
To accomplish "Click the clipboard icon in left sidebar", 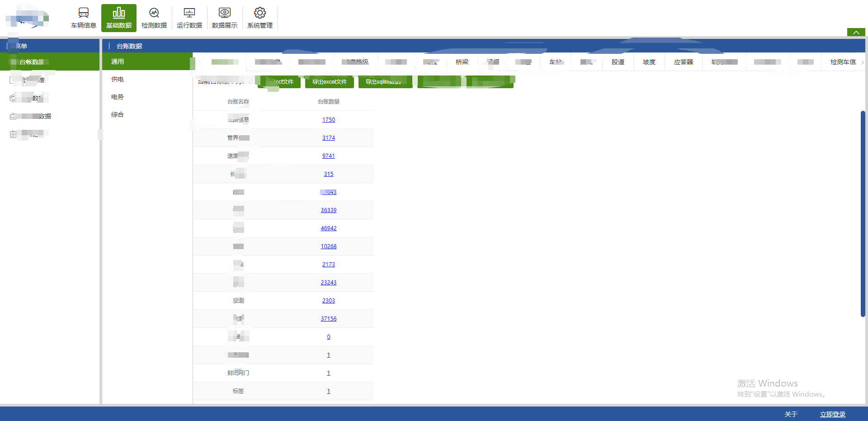I will pyautogui.click(x=13, y=134).
